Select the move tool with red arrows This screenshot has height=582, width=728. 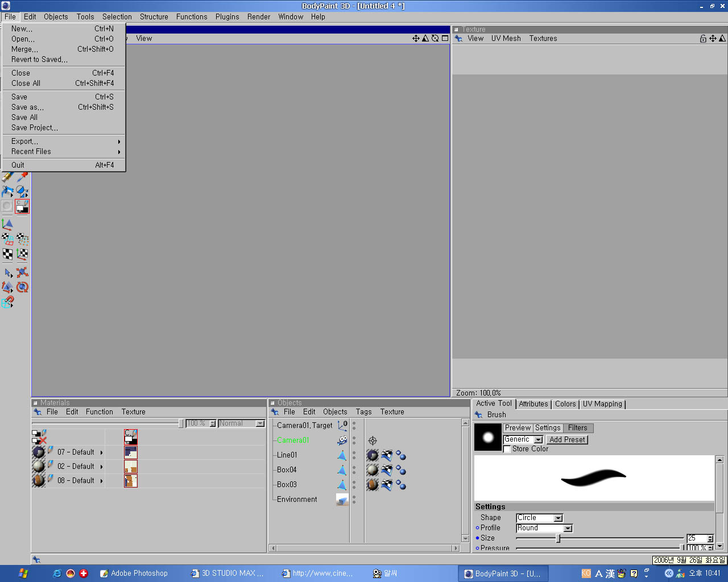pos(22,273)
